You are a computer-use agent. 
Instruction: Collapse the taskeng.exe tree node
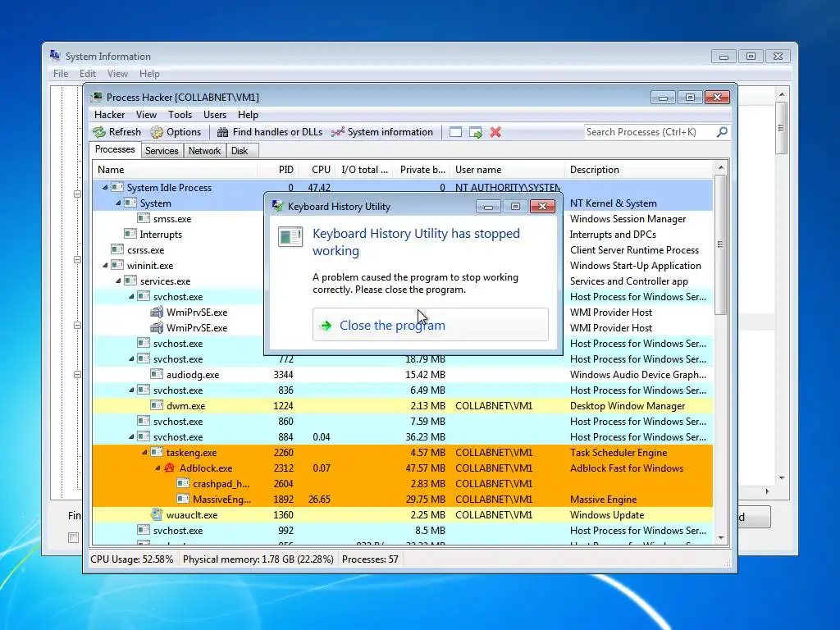click(144, 452)
